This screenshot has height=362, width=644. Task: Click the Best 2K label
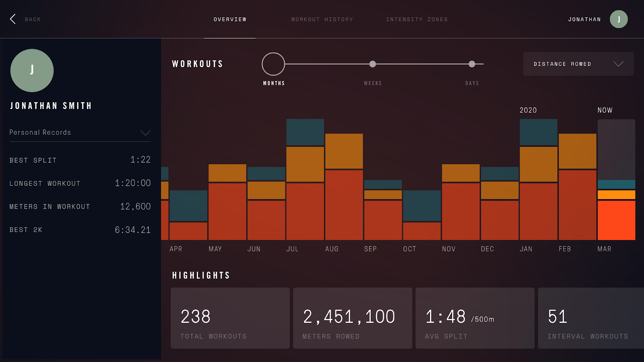pos(26,230)
